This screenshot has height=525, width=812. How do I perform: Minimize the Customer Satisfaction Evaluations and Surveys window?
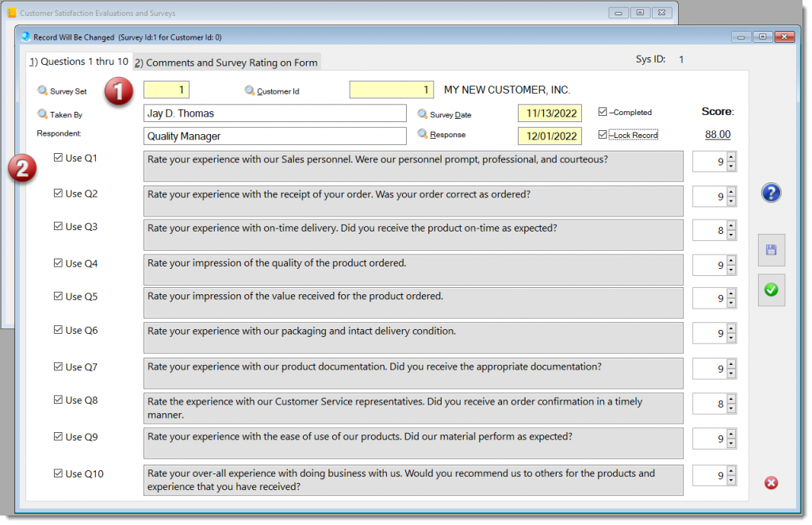click(x=619, y=13)
